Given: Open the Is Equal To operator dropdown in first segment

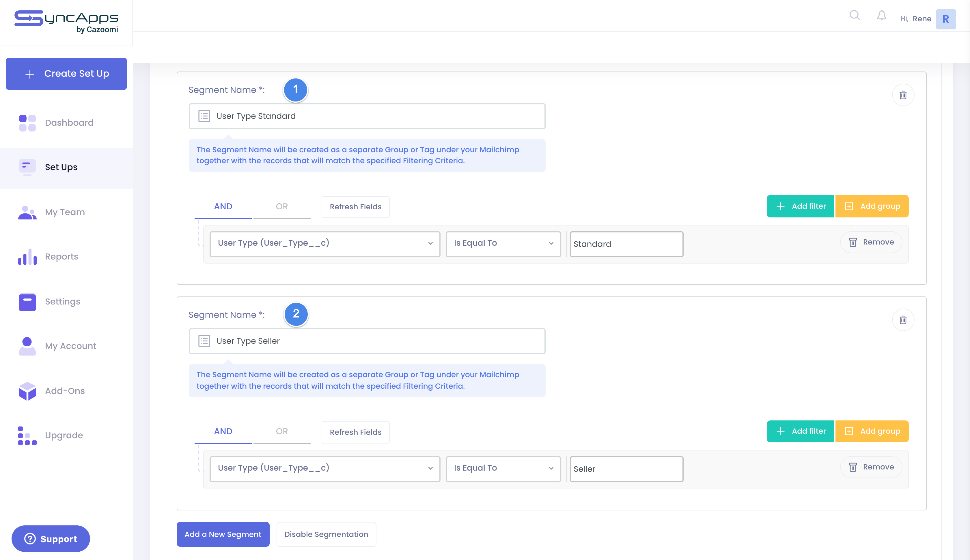Looking at the screenshot, I should click(503, 243).
